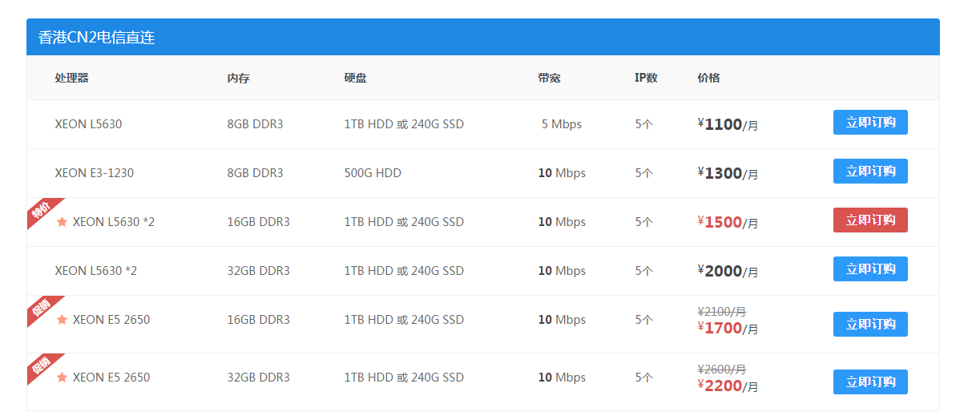Select the 价格 column header

708,78
